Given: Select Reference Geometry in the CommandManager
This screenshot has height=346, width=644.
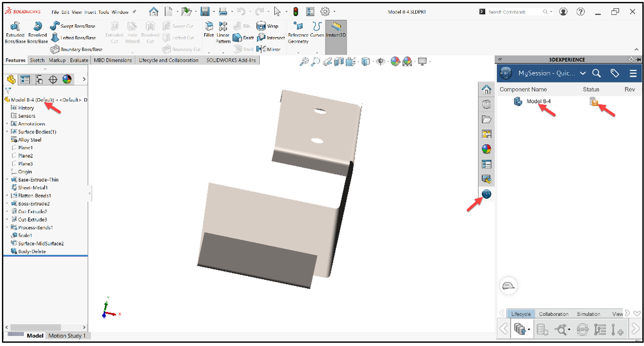Looking at the screenshot, I should click(298, 32).
